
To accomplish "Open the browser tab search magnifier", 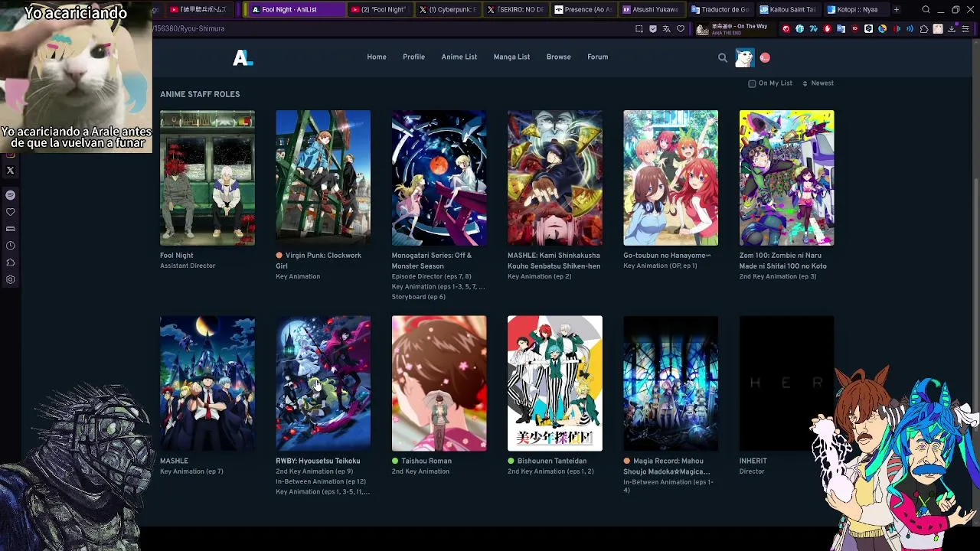I will point(926,10).
